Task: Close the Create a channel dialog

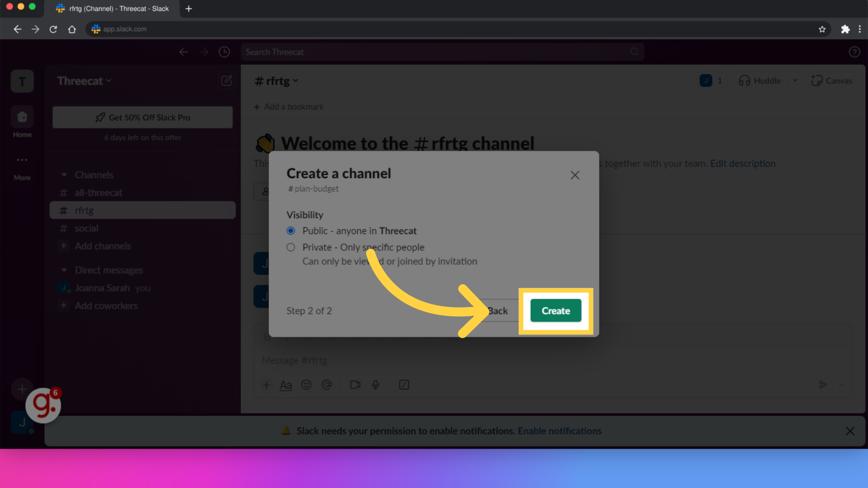Action: coord(575,175)
